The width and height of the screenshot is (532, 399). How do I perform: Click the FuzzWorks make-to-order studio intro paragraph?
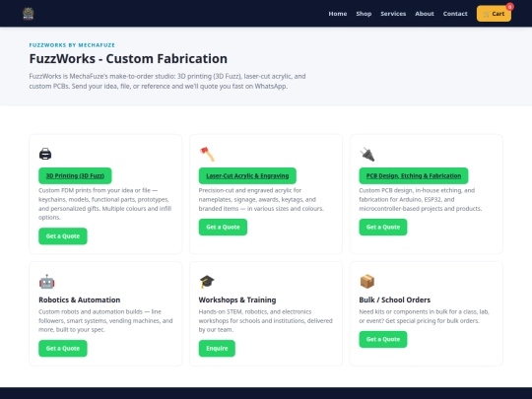[x=167, y=81]
